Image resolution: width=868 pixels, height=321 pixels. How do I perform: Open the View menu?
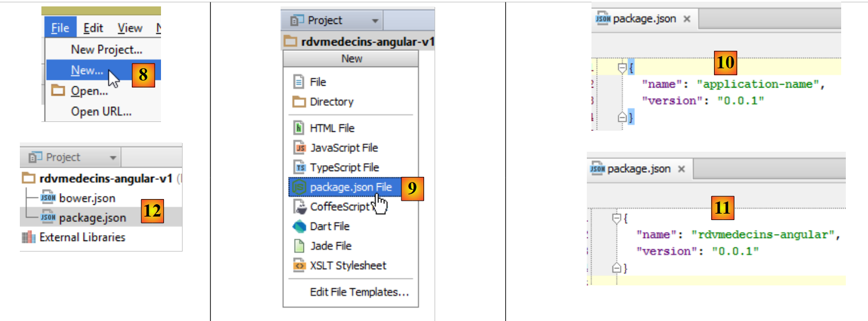[129, 28]
